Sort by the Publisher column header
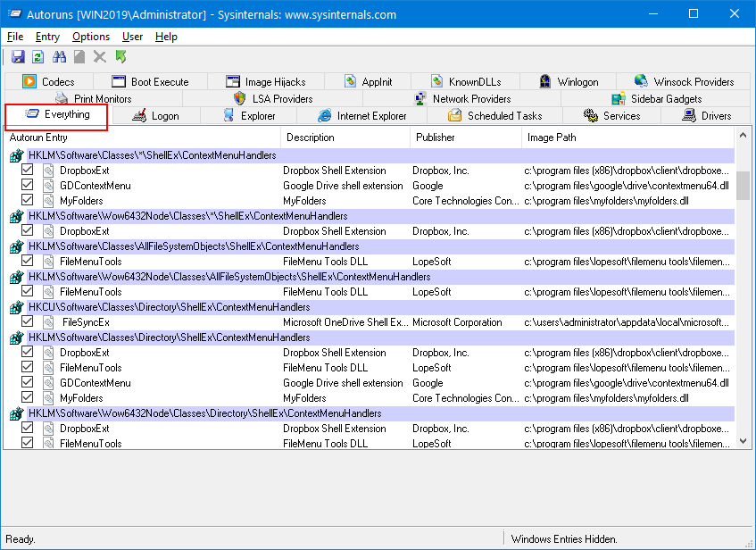This screenshot has width=756, height=550. pos(466,137)
